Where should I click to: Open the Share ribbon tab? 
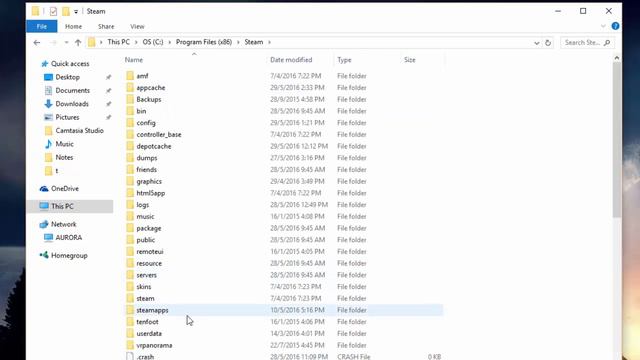(106, 27)
